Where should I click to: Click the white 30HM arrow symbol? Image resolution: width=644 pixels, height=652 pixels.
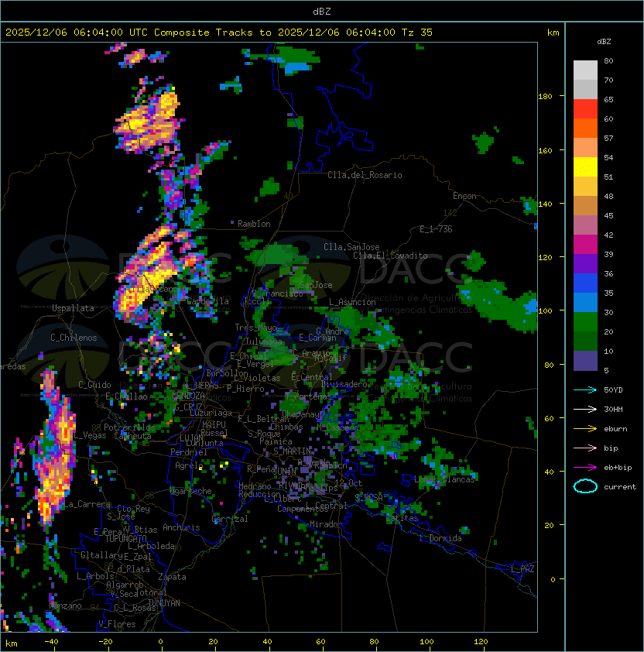tap(585, 409)
